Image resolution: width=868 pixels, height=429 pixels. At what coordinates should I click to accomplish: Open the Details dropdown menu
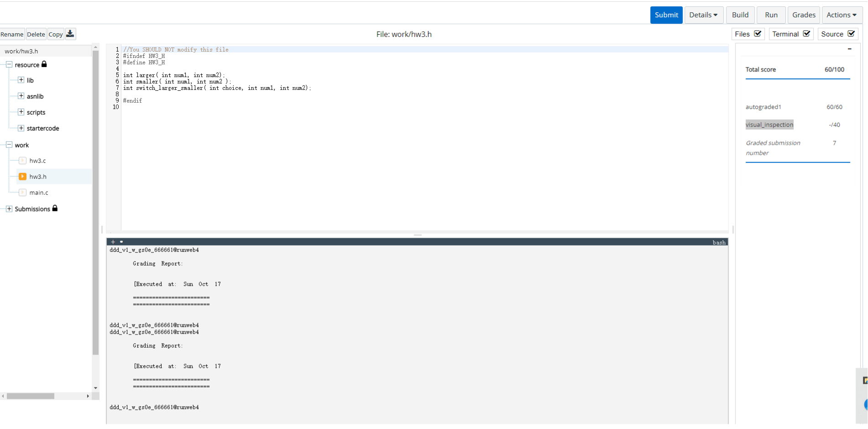pos(704,15)
